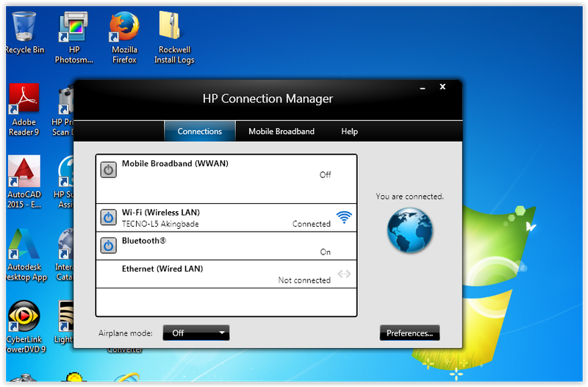Click the Airplane mode label
Image resolution: width=588 pixels, height=387 pixels.
click(126, 333)
